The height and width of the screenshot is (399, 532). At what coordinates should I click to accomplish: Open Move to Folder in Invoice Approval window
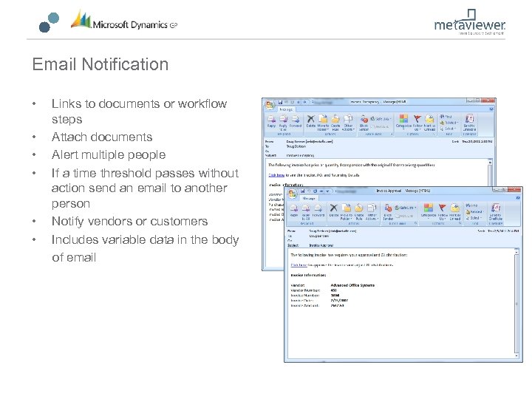347,212
